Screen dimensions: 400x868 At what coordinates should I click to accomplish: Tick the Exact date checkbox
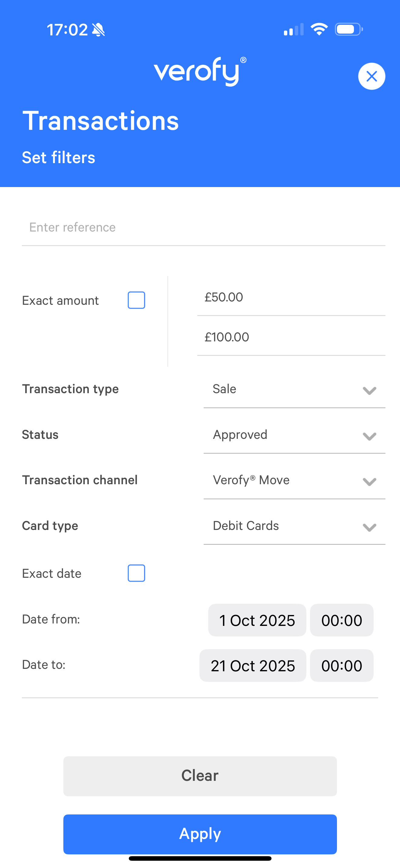(x=136, y=573)
